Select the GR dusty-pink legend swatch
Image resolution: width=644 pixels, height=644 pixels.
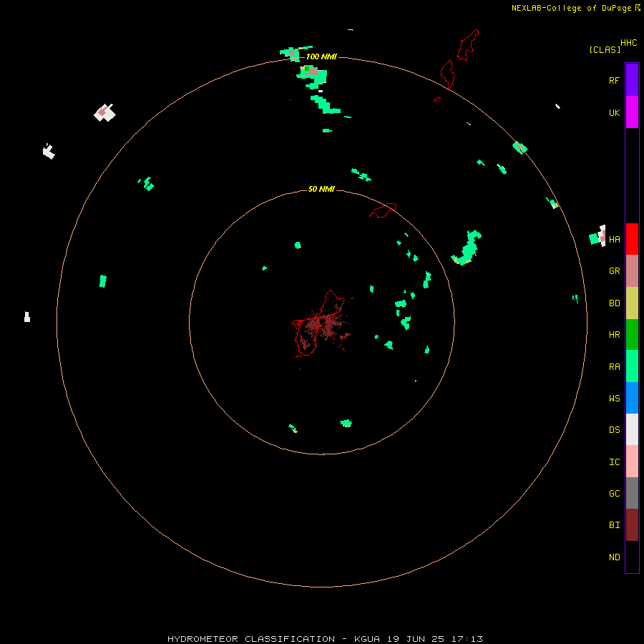coord(632,271)
